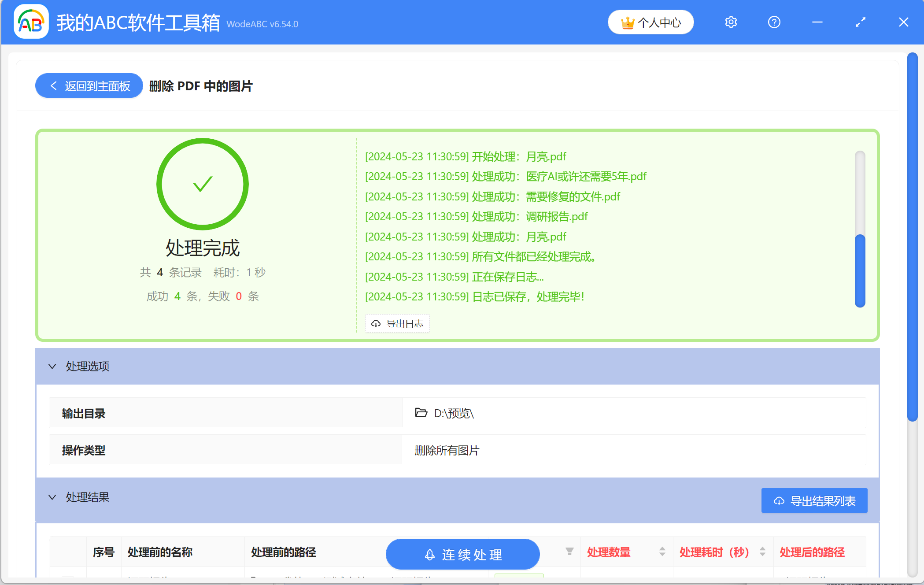Open the settings gear icon
Viewport: 924px width, 585px height.
(x=731, y=22)
